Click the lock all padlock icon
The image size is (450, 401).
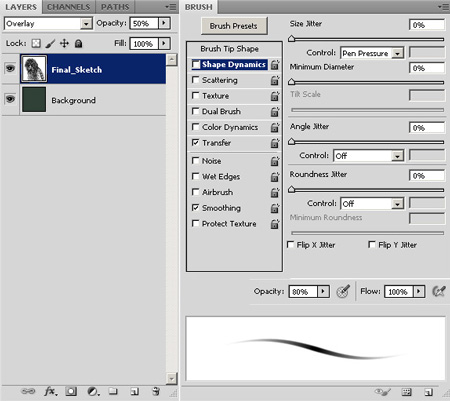pos(78,43)
